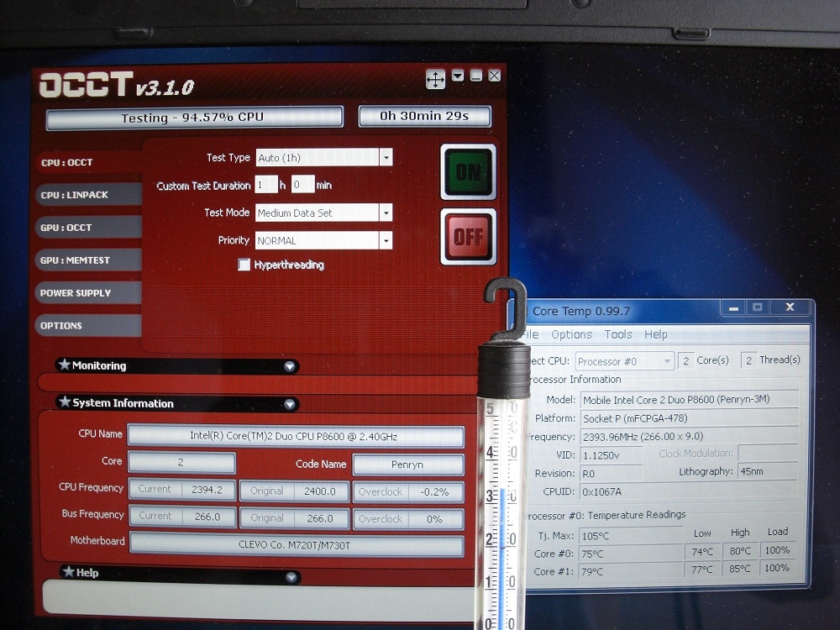Image resolution: width=840 pixels, height=630 pixels.
Task: Open the Tools menu in Core Temp
Action: (618, 334)
